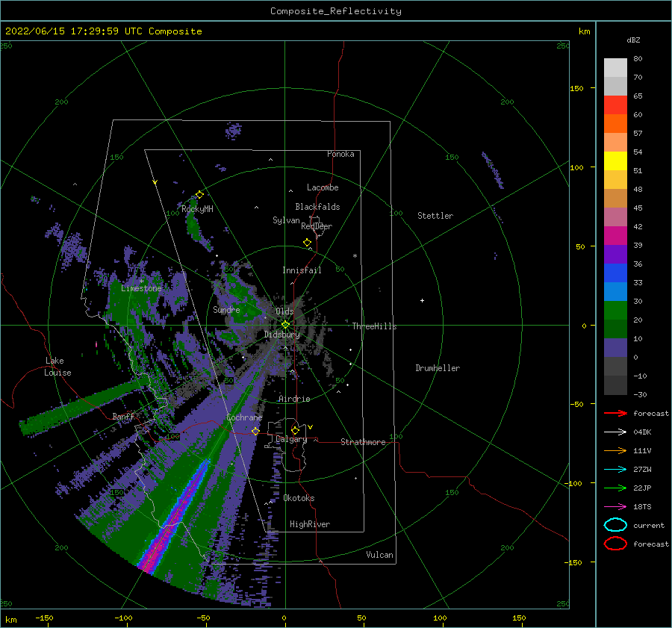The width and height of the screenshot is (672, 628).
Task: Click the Banff label on map
Action: coord(123,416)
